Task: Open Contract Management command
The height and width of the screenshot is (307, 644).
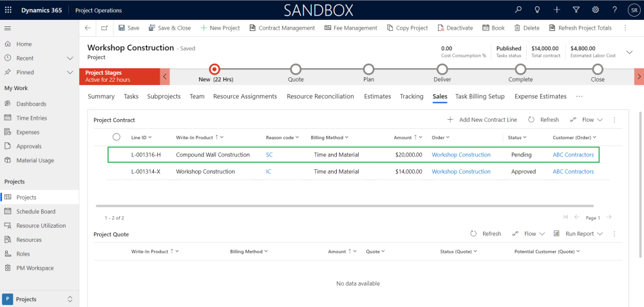Action: pyautogui.click(x=282, y=28)
